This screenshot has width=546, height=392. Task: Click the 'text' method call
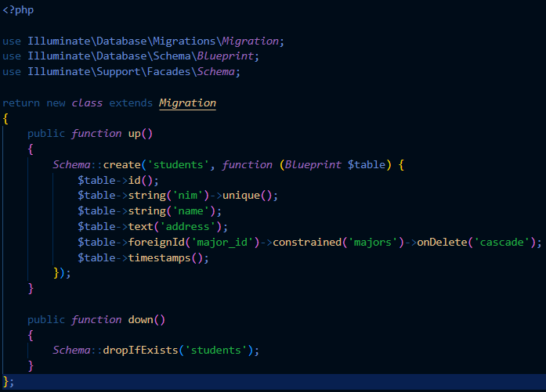[x=141, y=227]
